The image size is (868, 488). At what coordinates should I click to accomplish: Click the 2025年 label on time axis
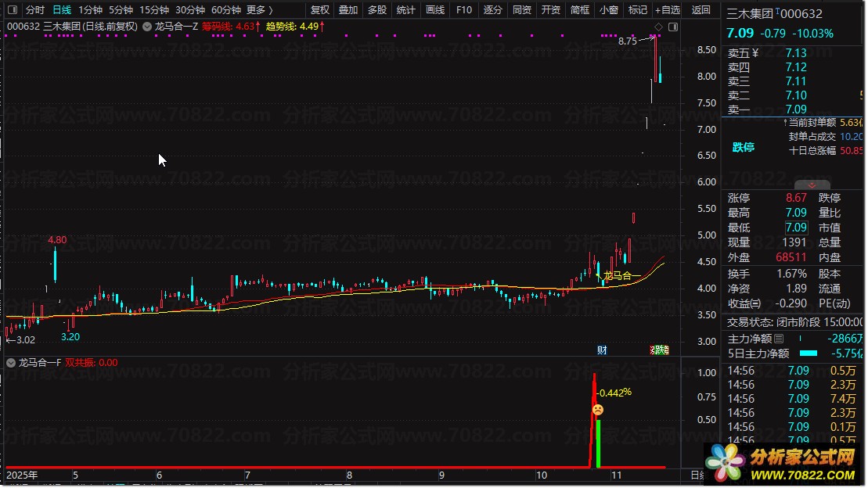pos(22,475)
